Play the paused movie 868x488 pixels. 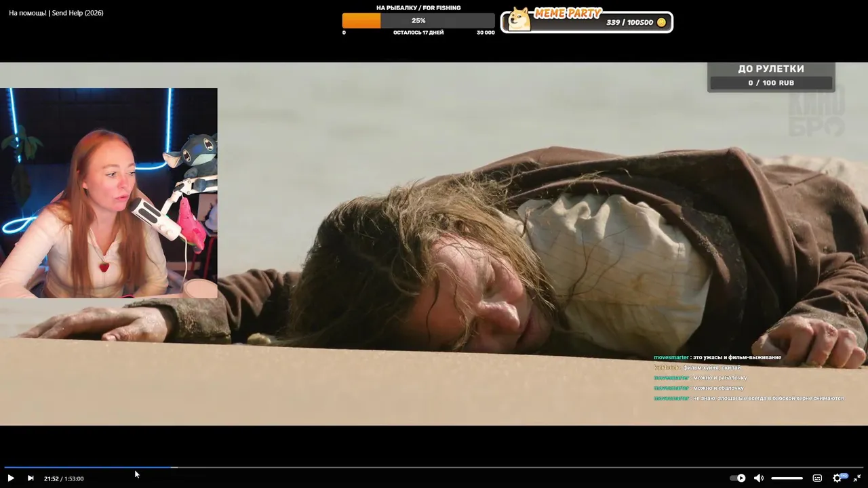(11, 478)
